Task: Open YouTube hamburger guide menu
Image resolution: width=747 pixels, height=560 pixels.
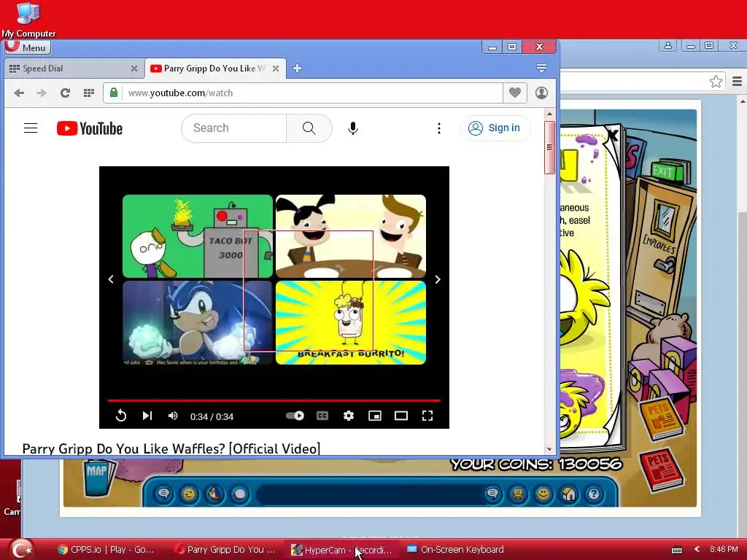Action: pos(31,128)
